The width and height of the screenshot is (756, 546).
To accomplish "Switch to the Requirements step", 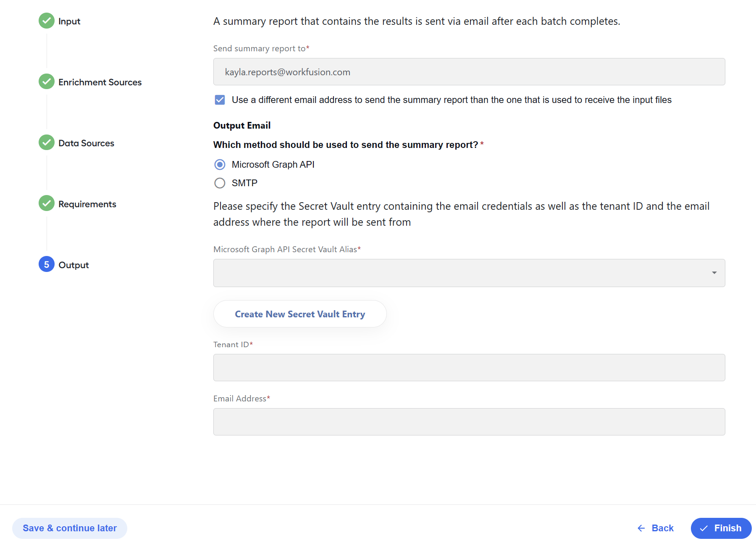I will [x=87, y=204].
